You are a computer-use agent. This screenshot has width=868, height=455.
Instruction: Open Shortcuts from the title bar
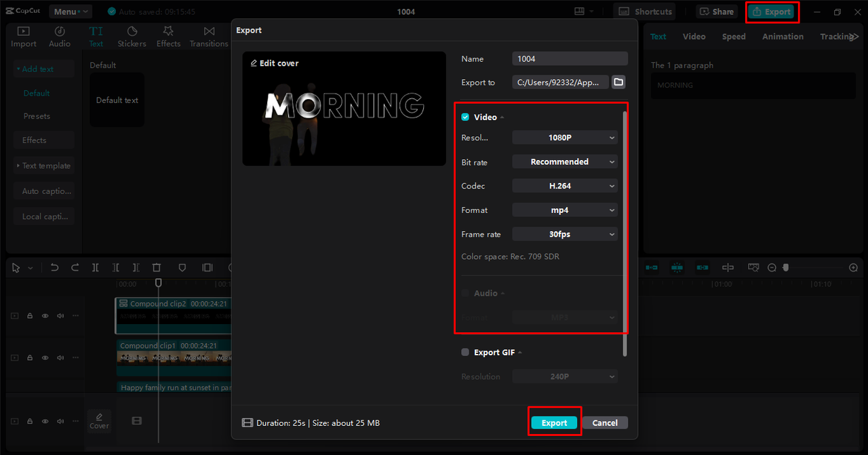(646, 12)
